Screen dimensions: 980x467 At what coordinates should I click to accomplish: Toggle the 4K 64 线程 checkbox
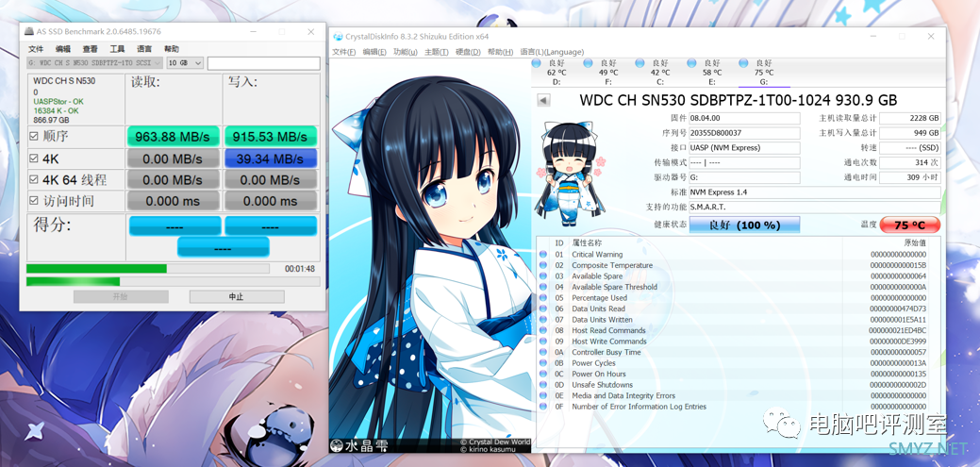[34, 180]
